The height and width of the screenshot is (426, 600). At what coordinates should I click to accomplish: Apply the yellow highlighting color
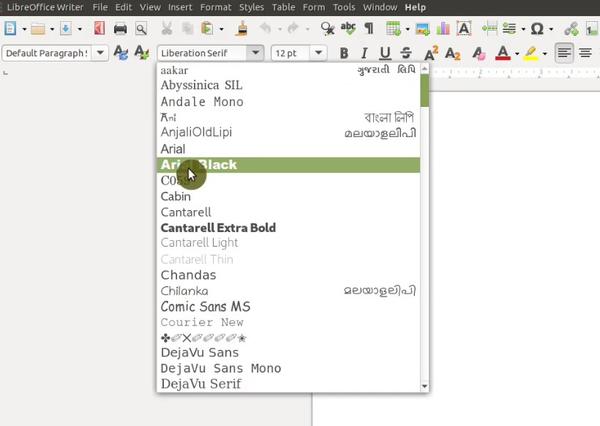tap(531, 53)
